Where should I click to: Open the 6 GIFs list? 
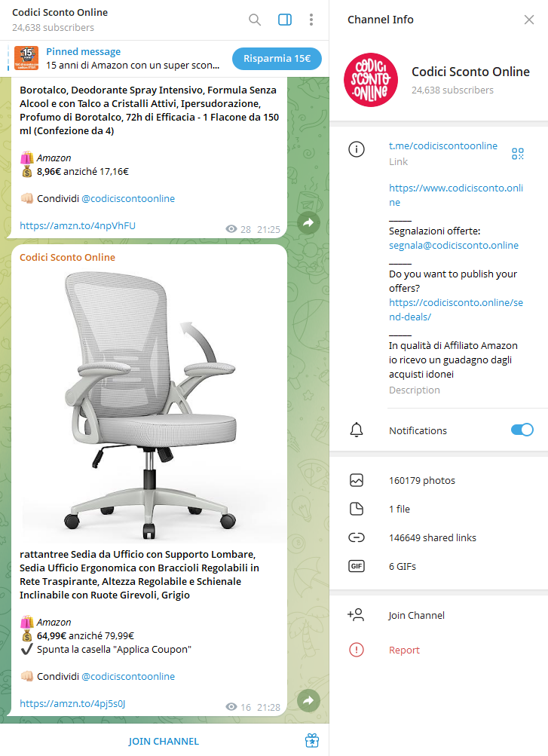(439, 566)
